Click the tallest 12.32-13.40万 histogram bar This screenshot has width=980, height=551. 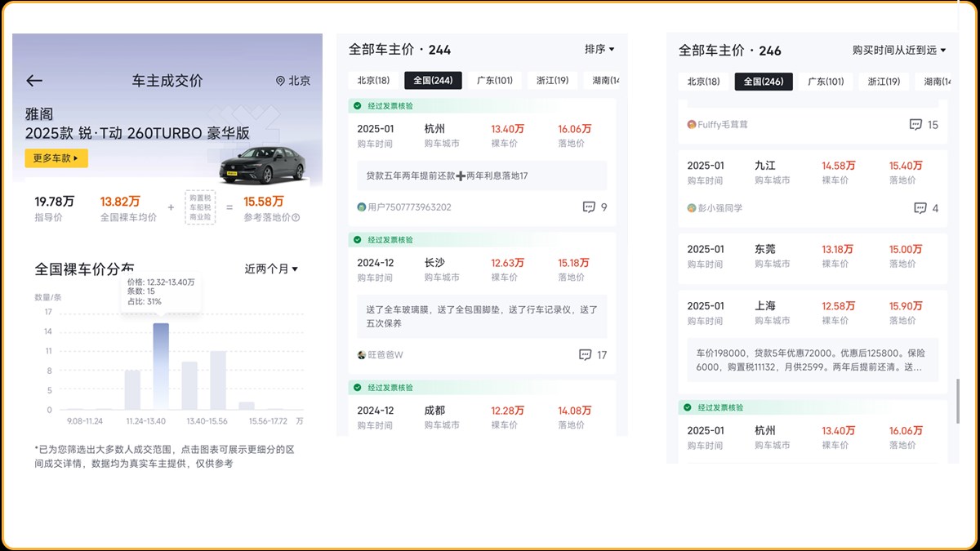(161, 366)
